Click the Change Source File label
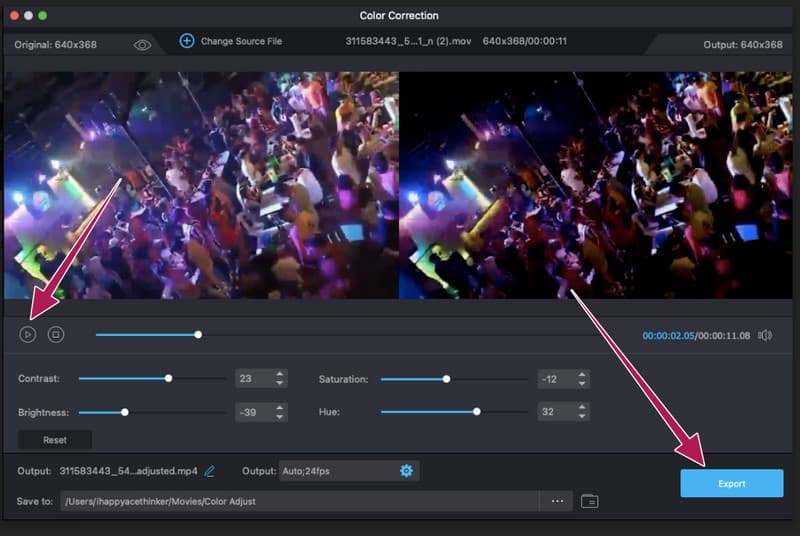 point(241,41)
